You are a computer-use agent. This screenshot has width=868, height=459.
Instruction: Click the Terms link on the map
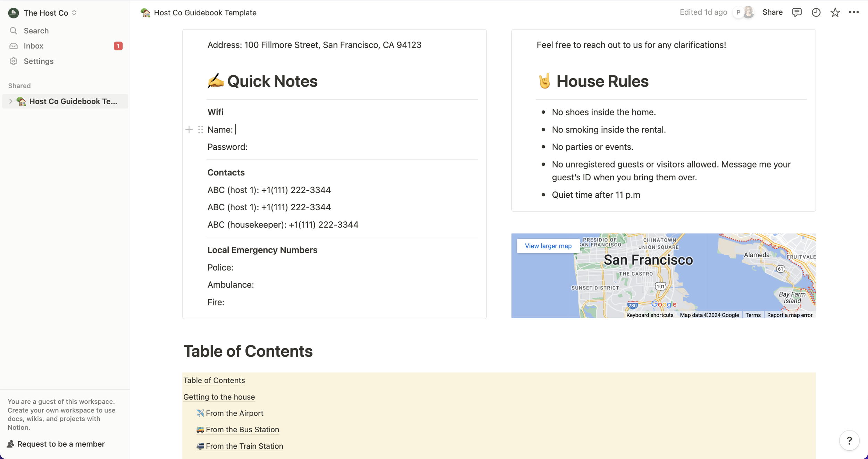click(x=753, y=315)
